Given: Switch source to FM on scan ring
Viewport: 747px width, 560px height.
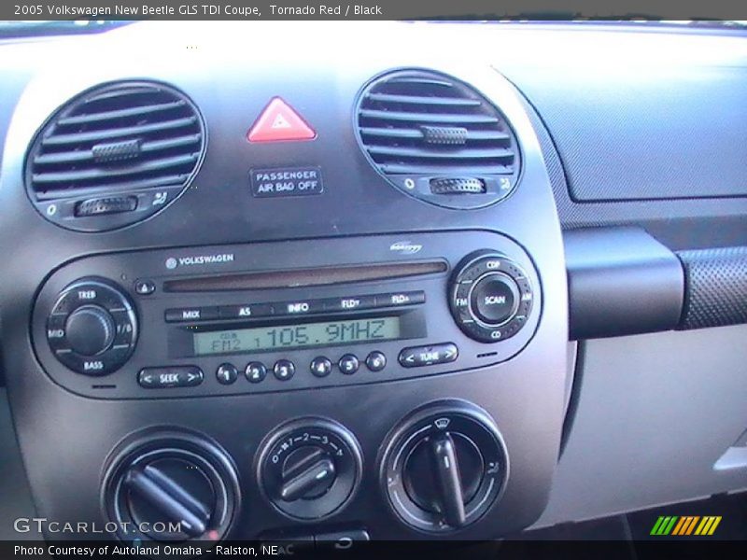Looking at the screenshot, I should pos(460,301).
